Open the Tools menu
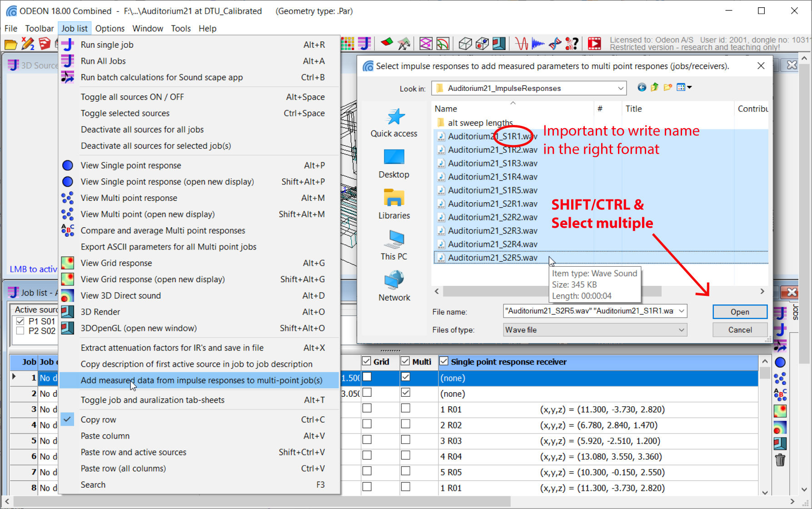This screenshot has height=509, width=812. (181, 28)
